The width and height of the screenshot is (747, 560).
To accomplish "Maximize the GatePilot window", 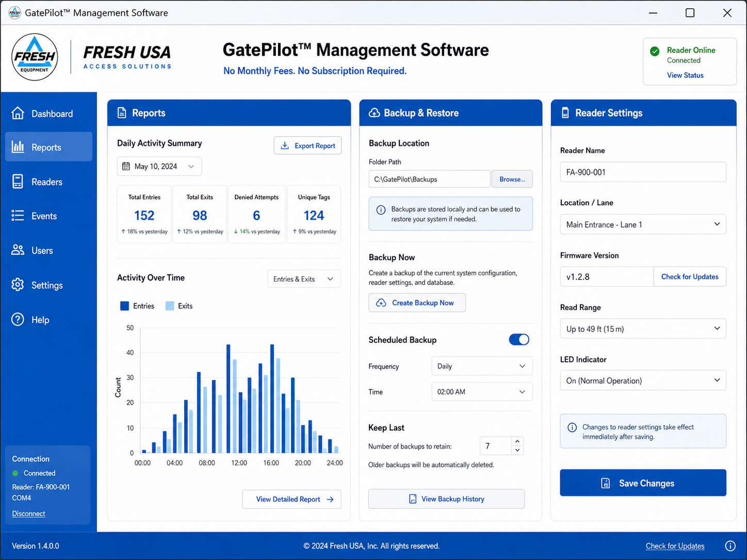I will coord(690,12).
